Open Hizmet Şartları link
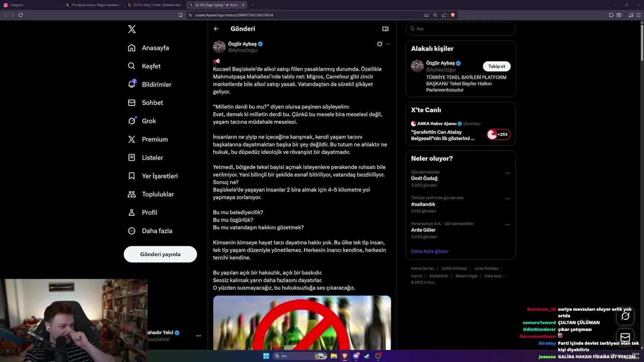 (422, 268)
